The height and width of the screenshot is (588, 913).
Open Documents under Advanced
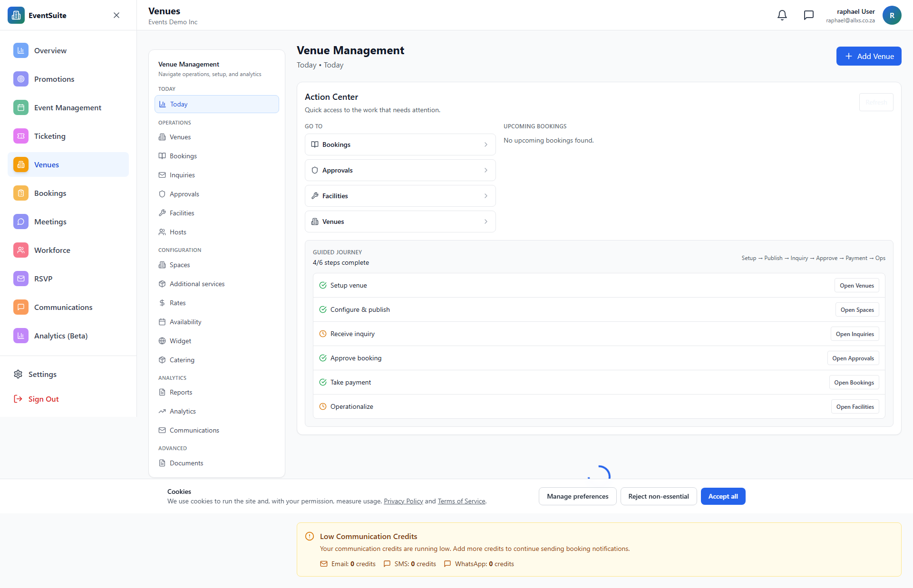click(186, 463)
